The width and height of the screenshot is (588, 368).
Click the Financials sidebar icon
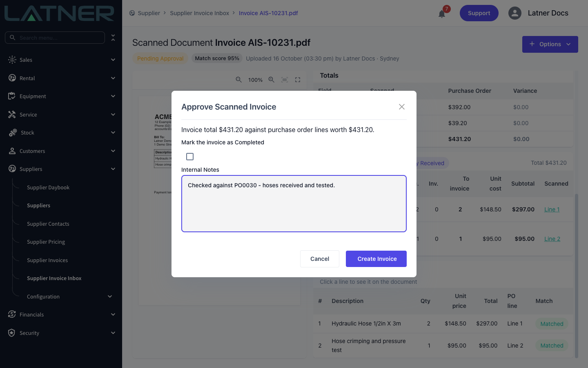12,314
